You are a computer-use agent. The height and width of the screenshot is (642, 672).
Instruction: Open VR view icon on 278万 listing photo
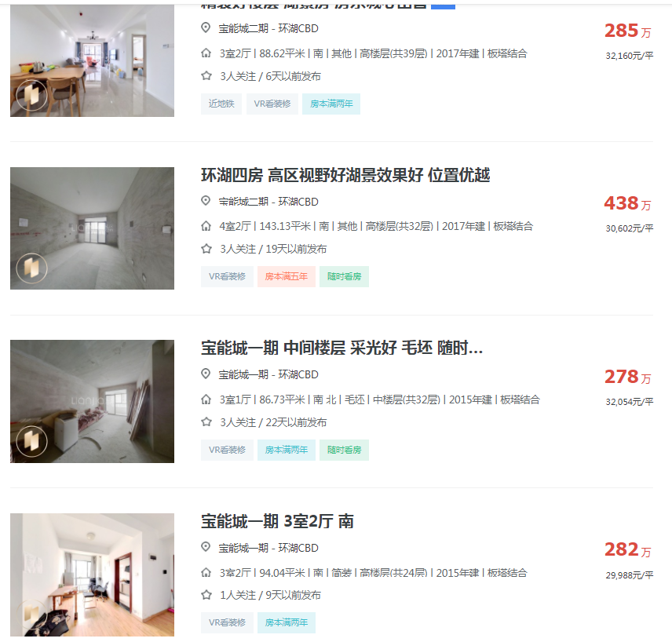click(31, 441)
